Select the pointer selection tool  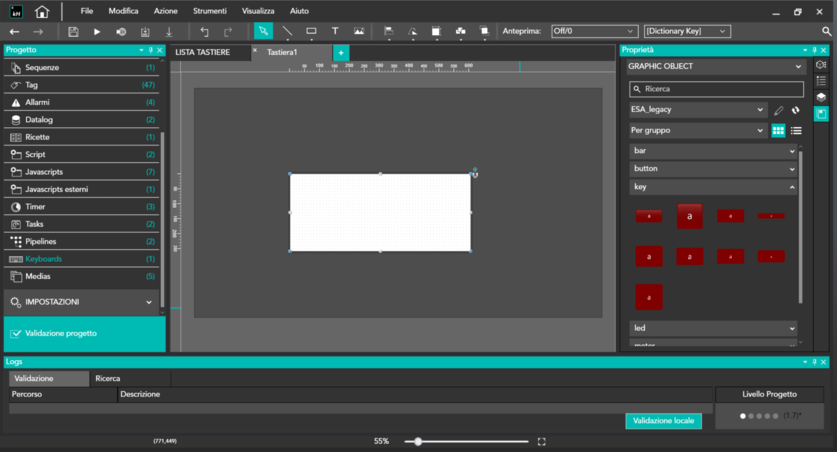pos(263,31)
